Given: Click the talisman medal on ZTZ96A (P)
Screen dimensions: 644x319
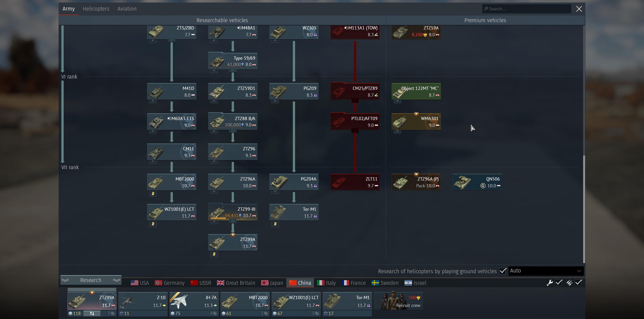Looking at the screenshot, I should coord(416,174).
